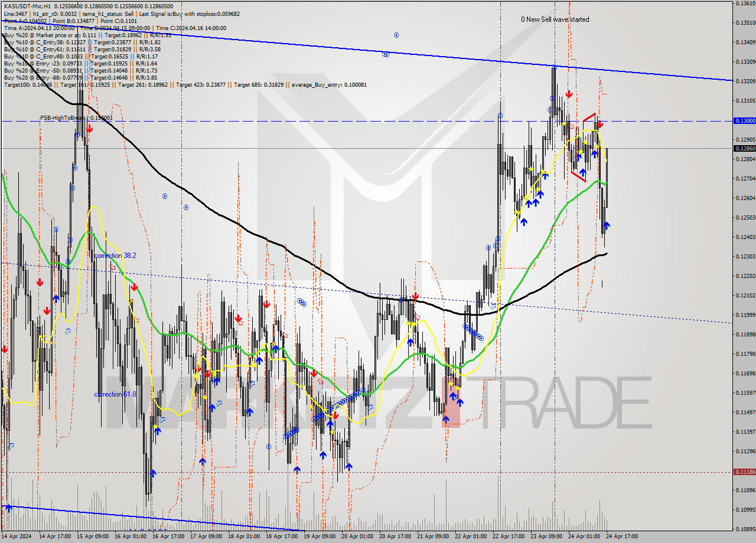Image resolution: width=756 pixels, height=543 pixels.
Task: Click the '21 Apr 09:00' time axis label
Action: pos(432,537)
